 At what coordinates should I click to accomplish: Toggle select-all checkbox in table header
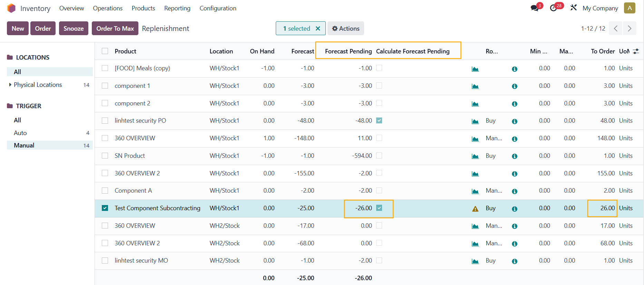(105, 51)
